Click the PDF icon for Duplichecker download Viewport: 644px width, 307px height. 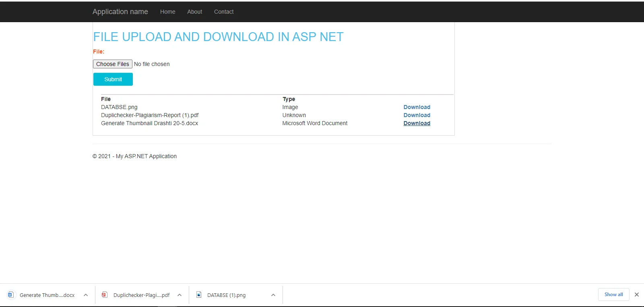pyautogui.click(x=105, y=295)
